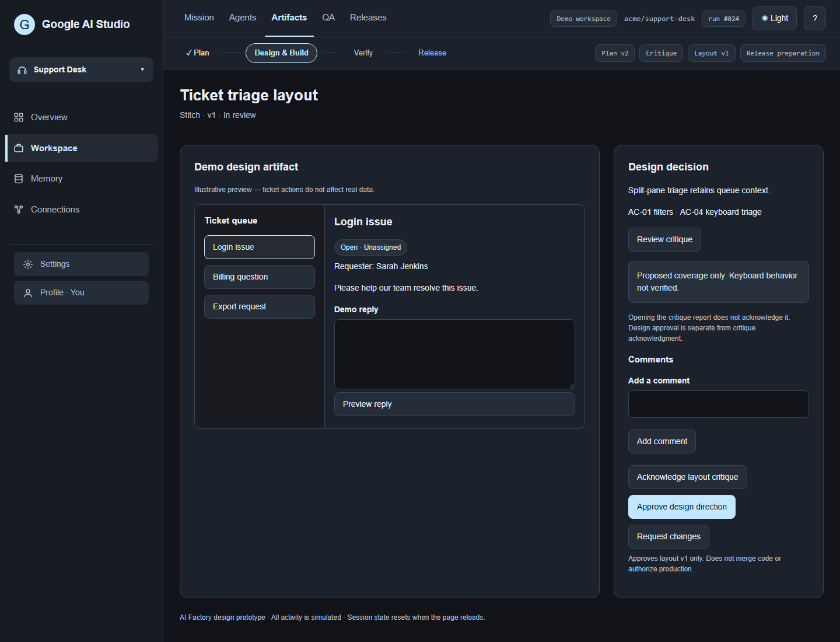Click the Preview reply button

454,404
